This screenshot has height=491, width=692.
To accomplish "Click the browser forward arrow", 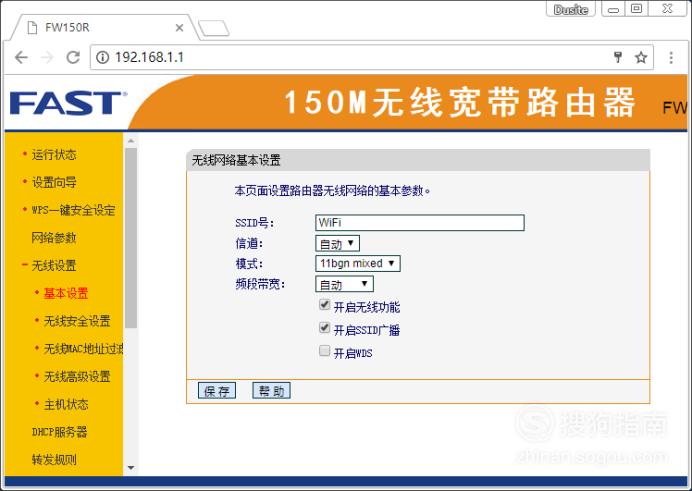I will pos(47,57).
